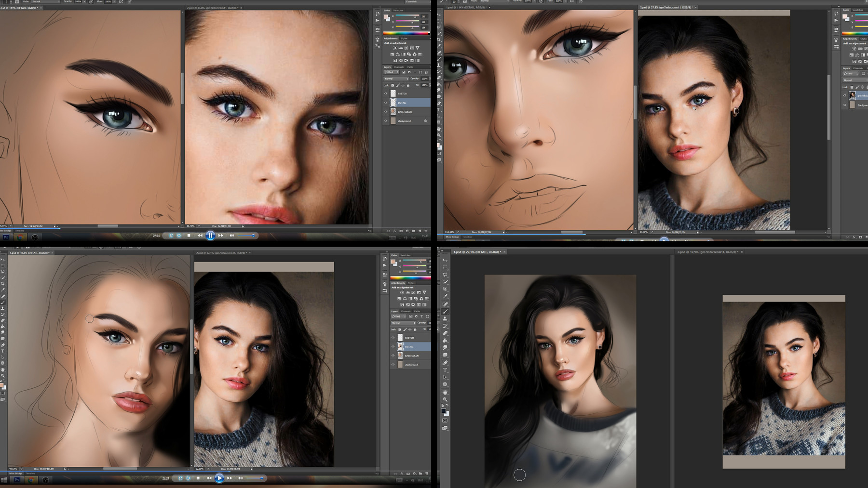Switch to Swatches tab in top-left window
The height and width of the screenshot is (488, 868).
[398, 10]
